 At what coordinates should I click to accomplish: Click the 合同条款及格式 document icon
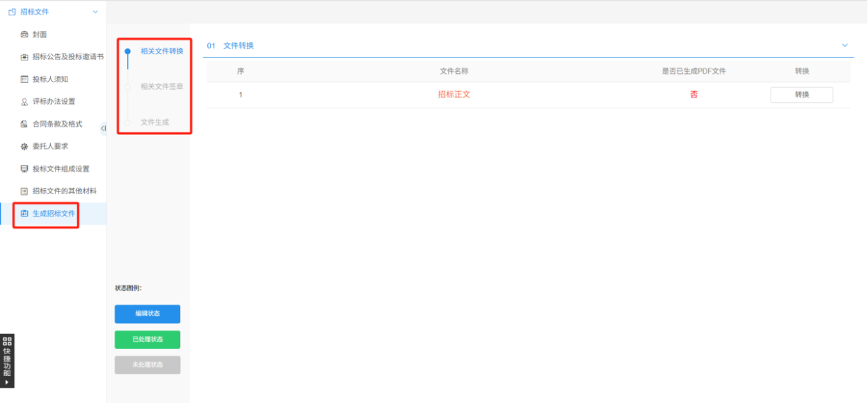coord(24,124)
